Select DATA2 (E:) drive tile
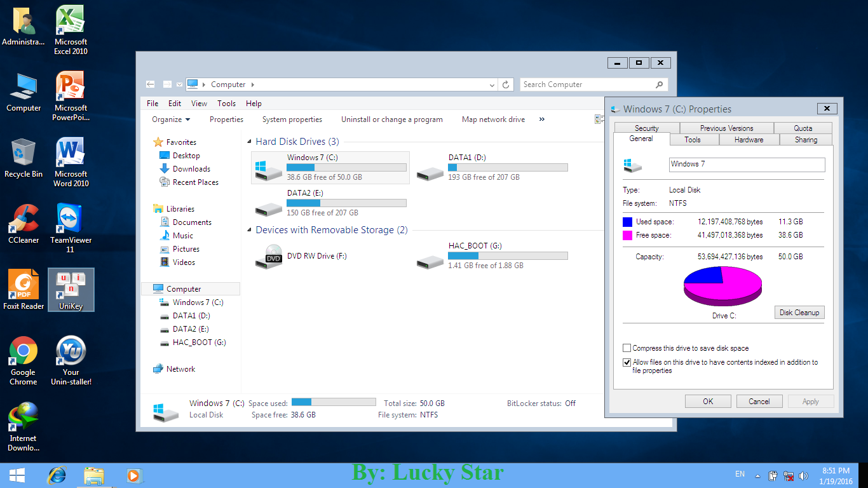 tap(330, 203)
